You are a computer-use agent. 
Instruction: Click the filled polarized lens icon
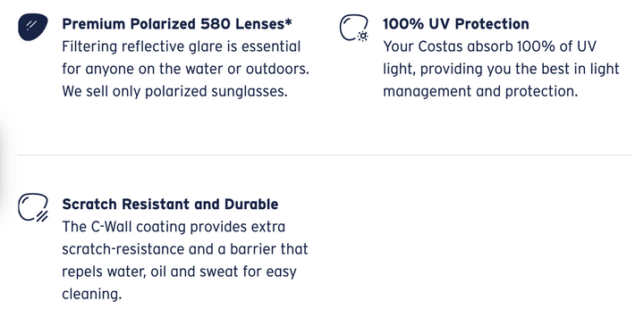coord(33,27)
